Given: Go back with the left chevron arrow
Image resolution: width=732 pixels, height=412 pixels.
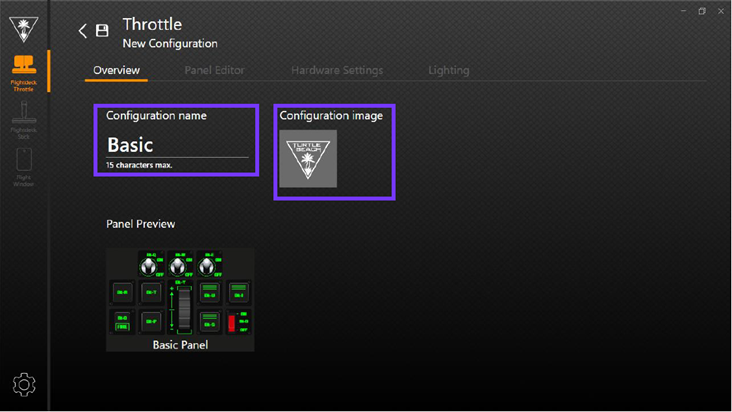Looking at the screenshot, I should [83, 31].
